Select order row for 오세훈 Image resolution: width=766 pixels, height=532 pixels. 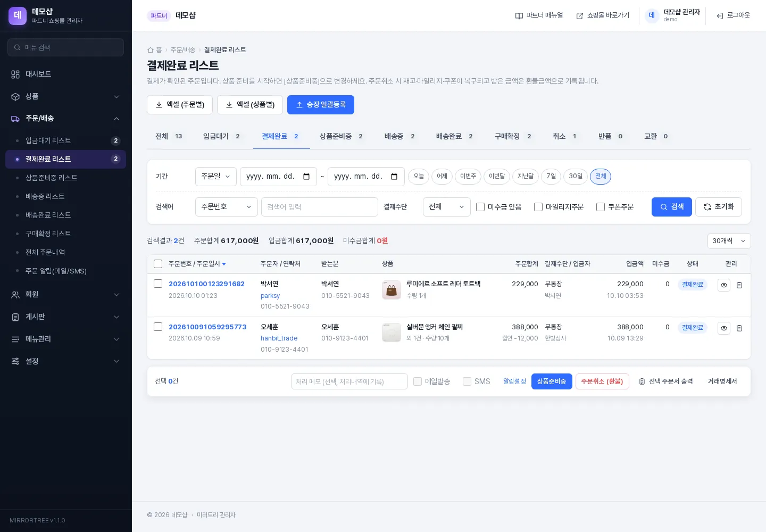[158, 327]
